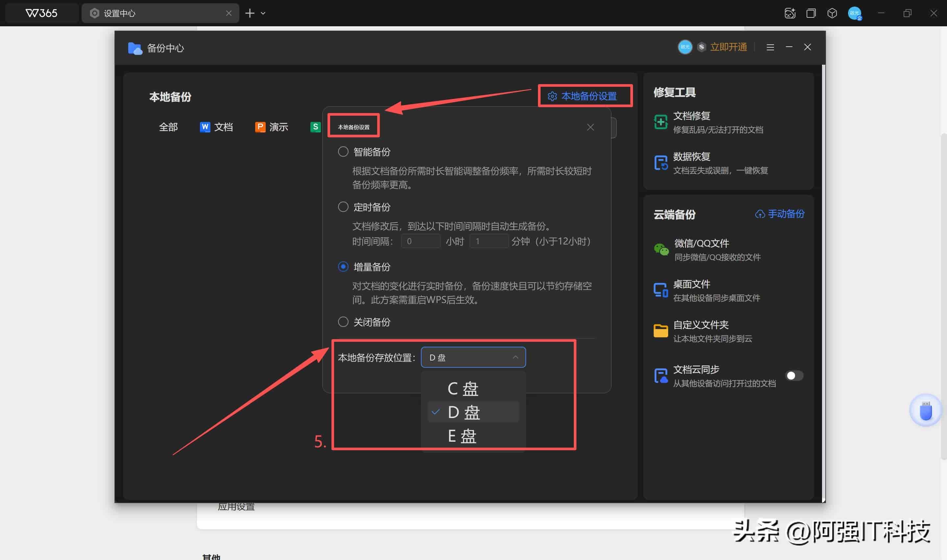Click the 数据恢复 icon
The width and height of the screenshot is (947, 560).
point(661,163)
